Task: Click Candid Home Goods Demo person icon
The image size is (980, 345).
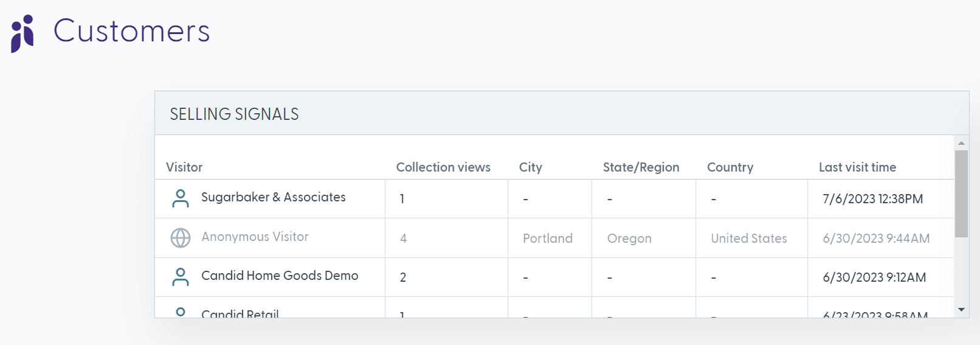Action: (x=181, y=277)
